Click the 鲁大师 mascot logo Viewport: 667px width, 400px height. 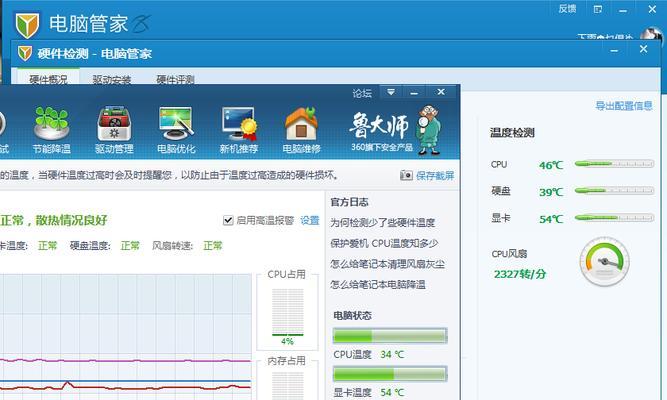tap(429, 129)
